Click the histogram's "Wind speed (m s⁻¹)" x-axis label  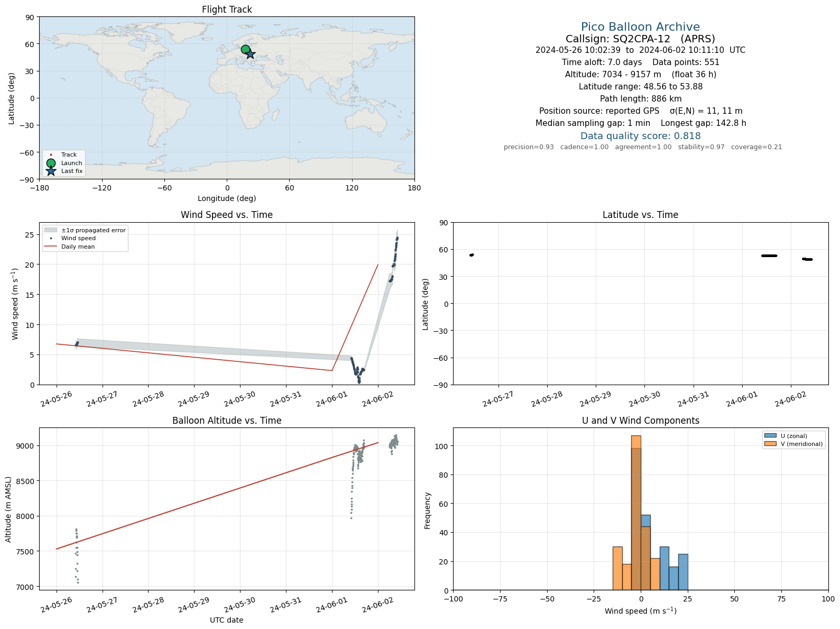pyautogui.click(x=640, y=611)
